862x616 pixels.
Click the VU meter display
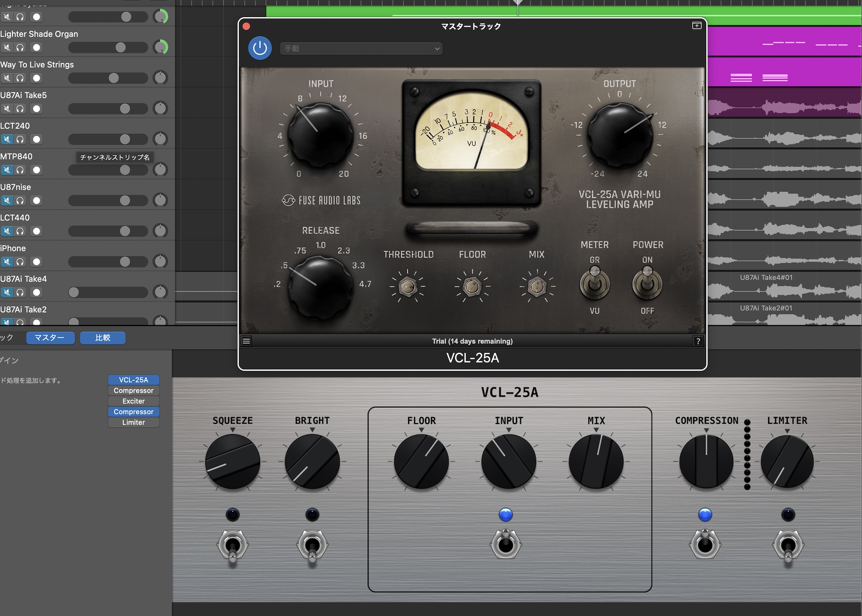(472, 131)
